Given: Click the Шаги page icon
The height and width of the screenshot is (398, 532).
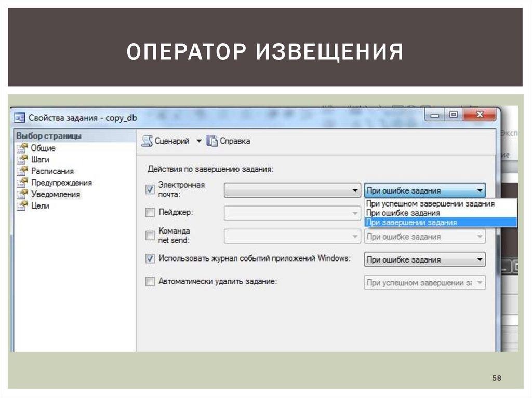Looking at the screenshot, I should pos(22,159).
